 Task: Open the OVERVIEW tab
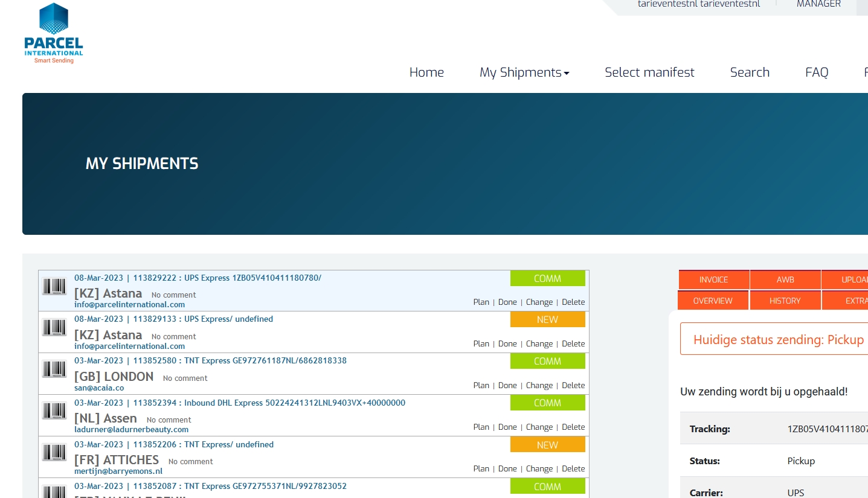pyautogui.click(x=713, y=301)
